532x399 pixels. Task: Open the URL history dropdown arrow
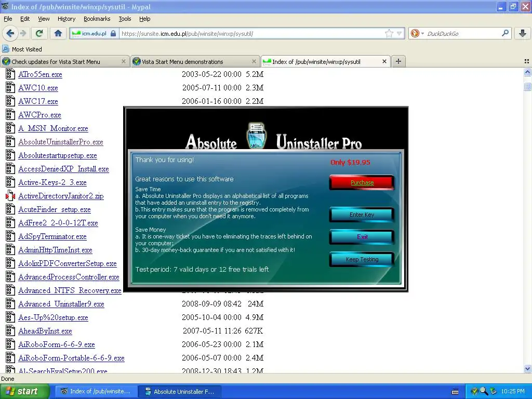click(x=400, y=33)
